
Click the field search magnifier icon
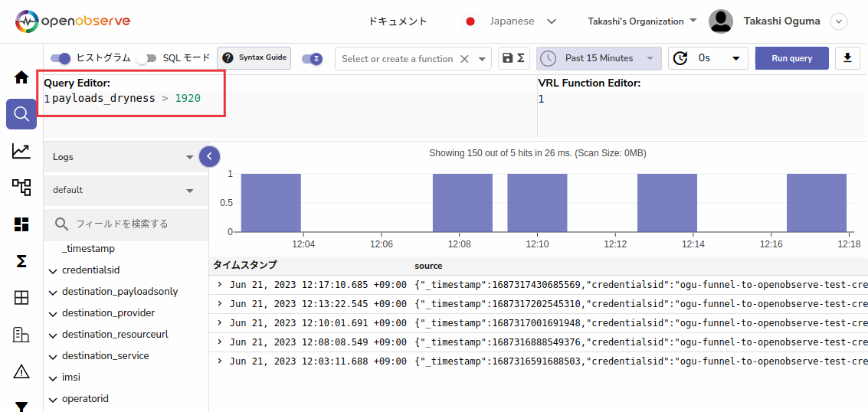(62, 224)
